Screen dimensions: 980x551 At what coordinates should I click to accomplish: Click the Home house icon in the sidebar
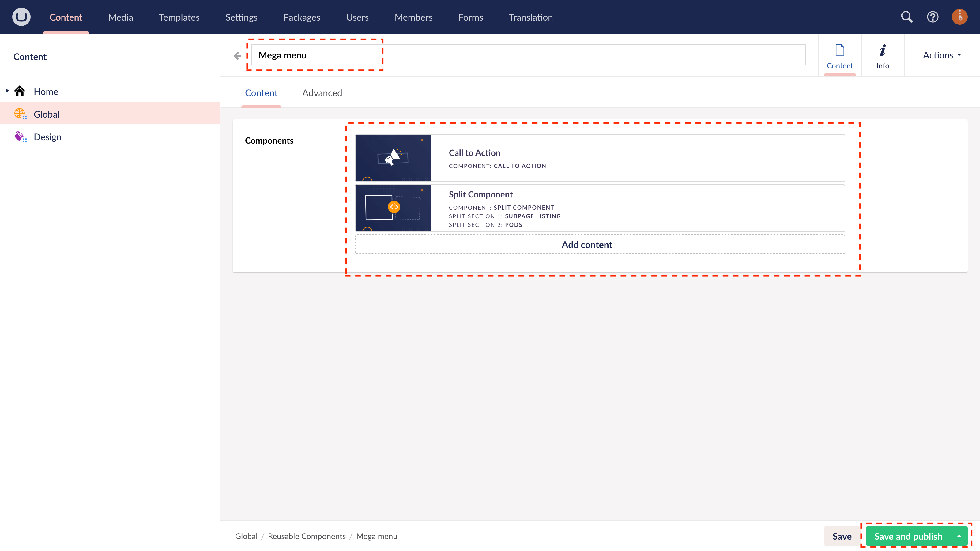click(x=20, y=91)
